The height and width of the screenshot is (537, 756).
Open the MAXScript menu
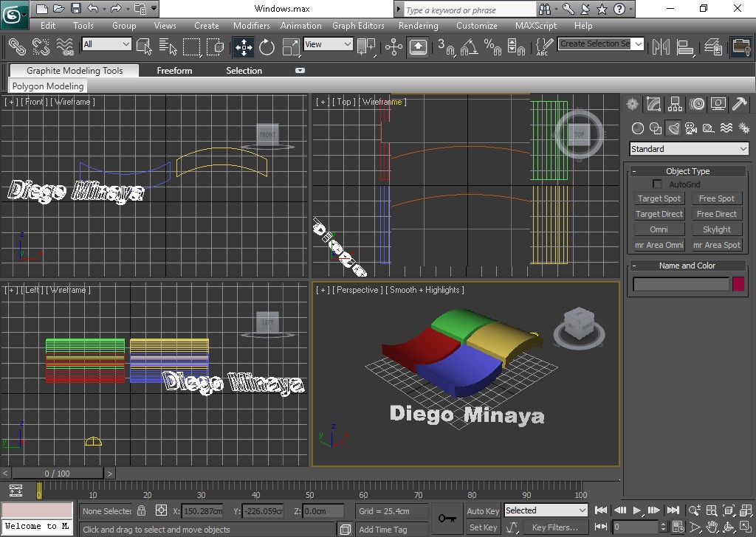click(x=536, y=26)
